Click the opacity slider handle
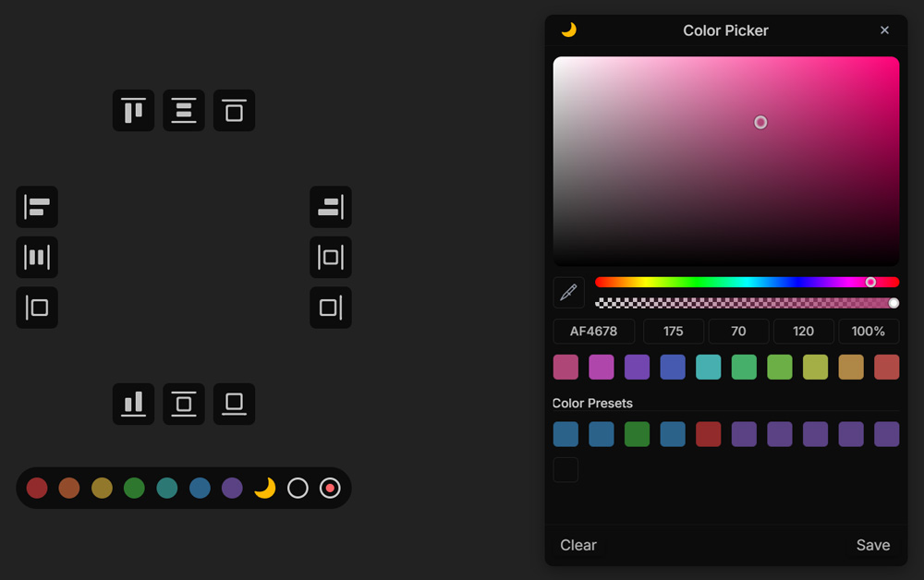This screenshot has width=924, height=580. pyautogui.click(x=894, y=302)
